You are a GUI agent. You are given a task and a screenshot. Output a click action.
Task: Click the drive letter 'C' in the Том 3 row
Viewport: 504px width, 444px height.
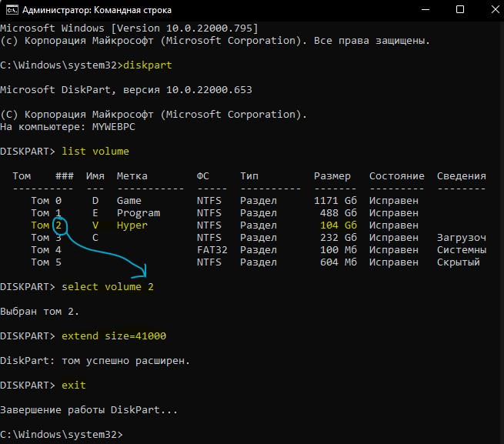pos(95,238)
